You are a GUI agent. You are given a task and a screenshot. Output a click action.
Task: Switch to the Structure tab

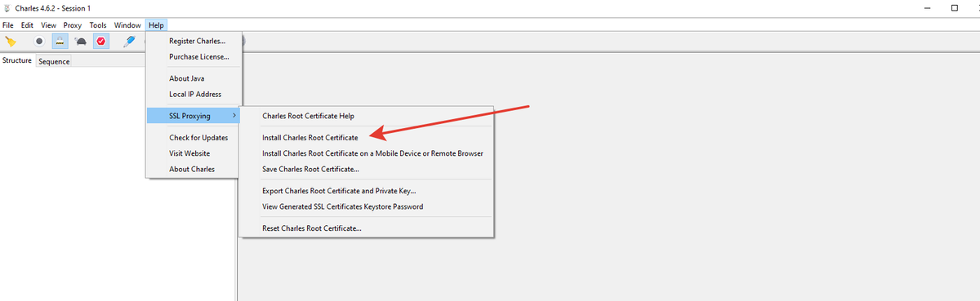(17, 60)
